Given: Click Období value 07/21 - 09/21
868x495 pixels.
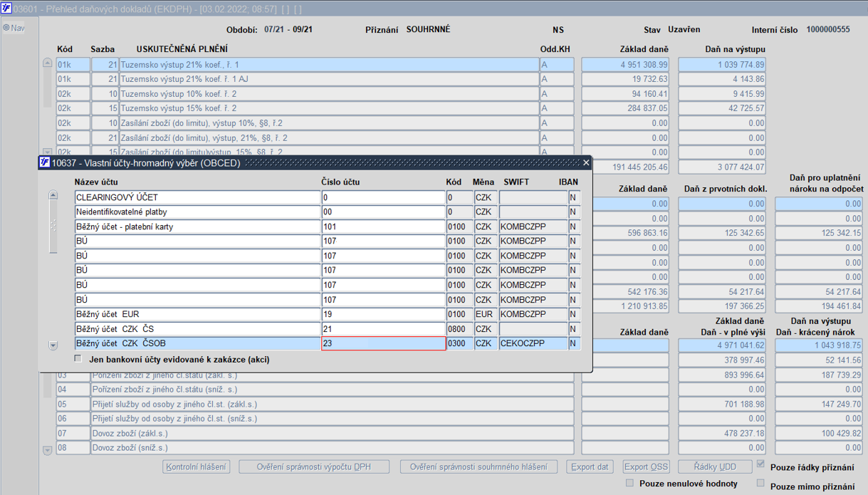Looking at the screenshot, I should (x=288, y=30).
